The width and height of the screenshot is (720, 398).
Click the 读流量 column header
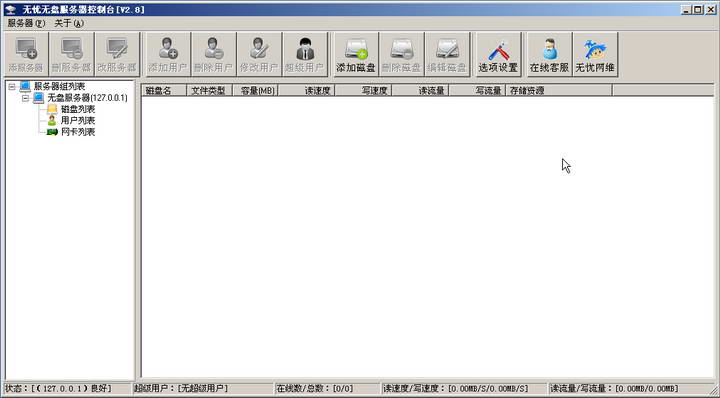(420, 90)
